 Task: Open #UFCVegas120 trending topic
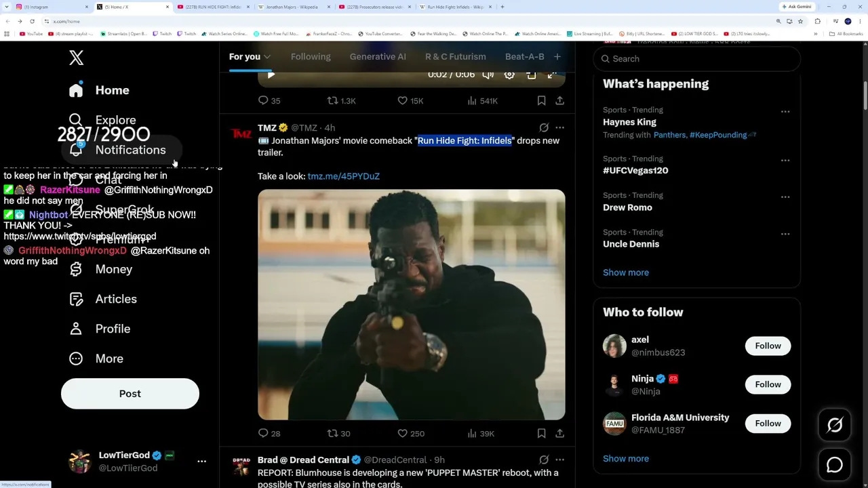click(x=635, y=170)
